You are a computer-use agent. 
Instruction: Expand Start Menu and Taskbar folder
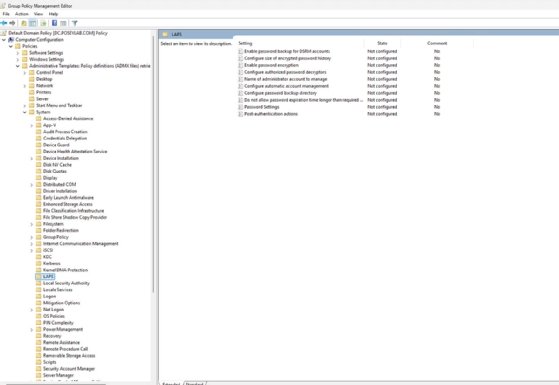[25, 106]
